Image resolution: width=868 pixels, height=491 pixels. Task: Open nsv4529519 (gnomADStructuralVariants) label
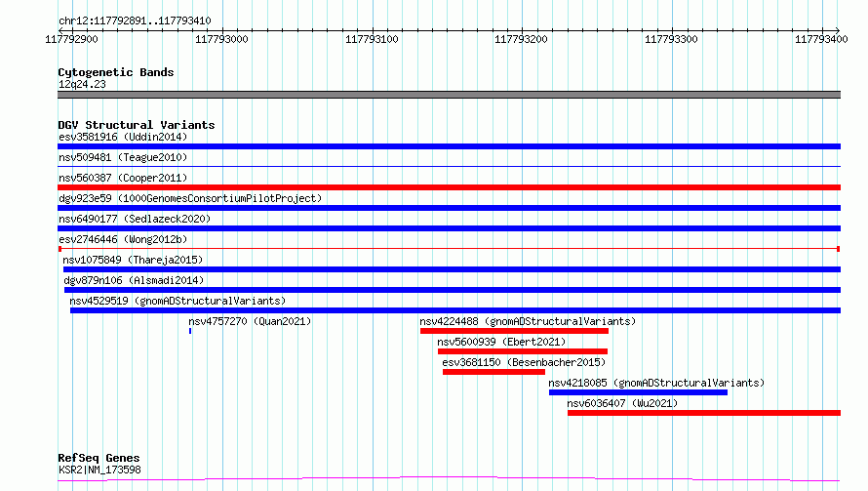[178, 301]
